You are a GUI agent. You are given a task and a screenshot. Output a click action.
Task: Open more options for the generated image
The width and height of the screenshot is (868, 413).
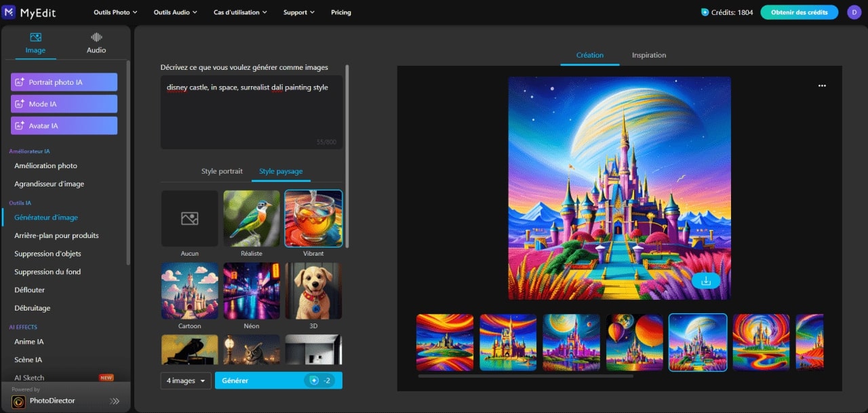[x=822, y=85]
